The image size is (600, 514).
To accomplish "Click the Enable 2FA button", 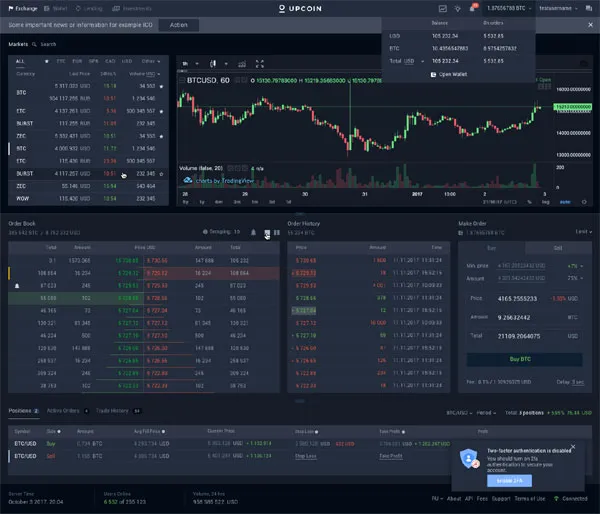I will coord(509,481).
